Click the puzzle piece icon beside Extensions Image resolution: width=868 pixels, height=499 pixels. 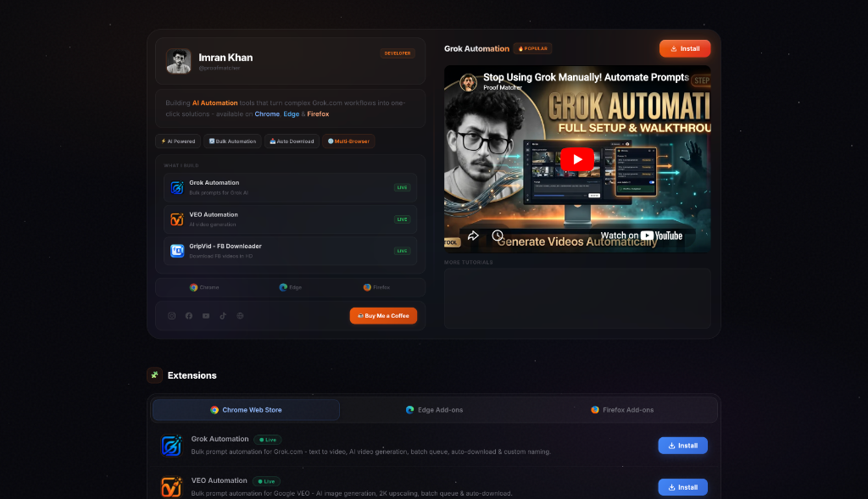(154, 375)
